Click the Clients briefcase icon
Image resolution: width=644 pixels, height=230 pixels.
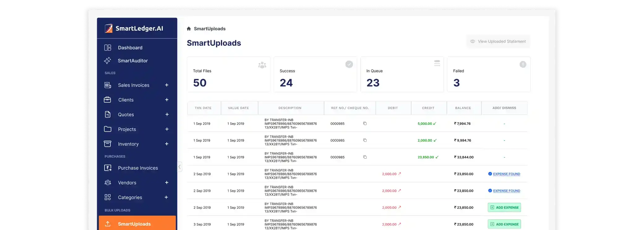107,100
